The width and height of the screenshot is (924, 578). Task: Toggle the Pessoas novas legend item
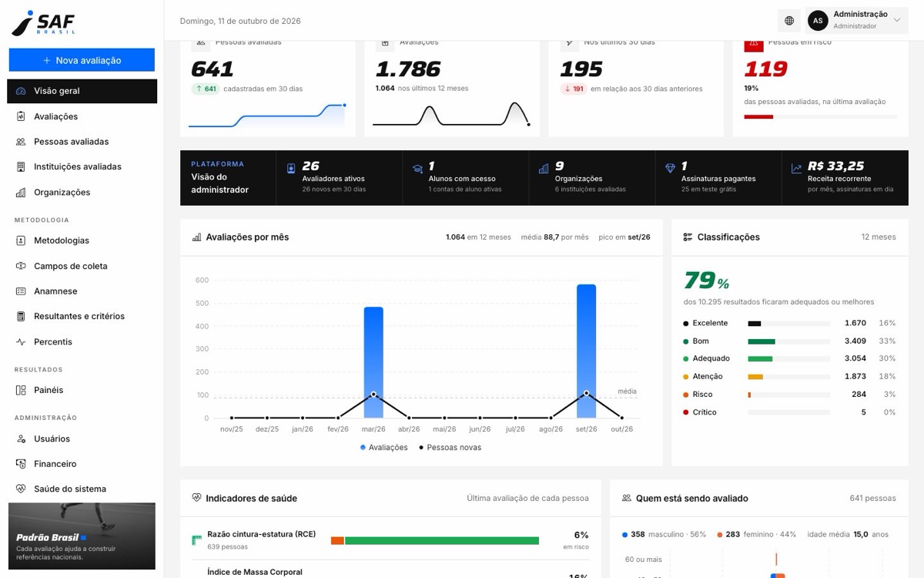tap(450, 448)
